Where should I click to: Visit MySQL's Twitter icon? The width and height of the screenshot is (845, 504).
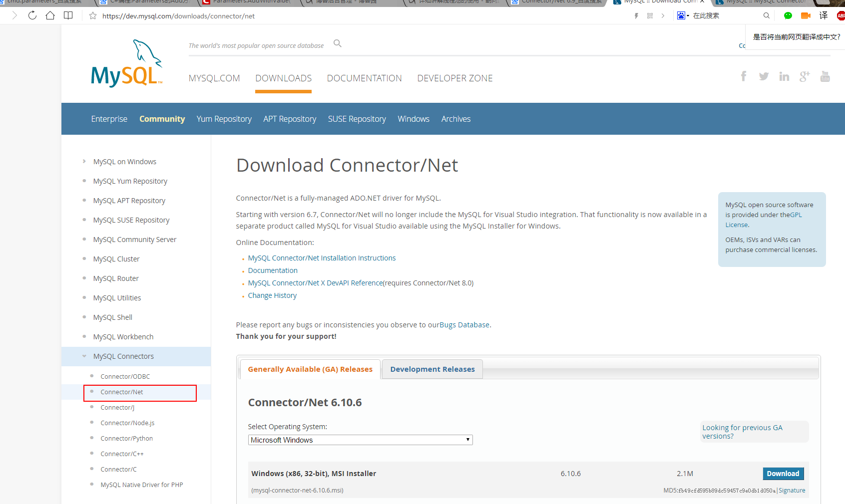point(764,76)
